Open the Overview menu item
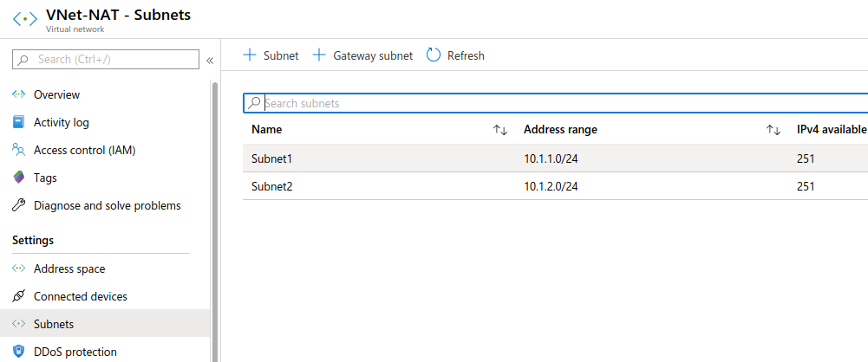The image size is (868, 362). tap(56, 94)
